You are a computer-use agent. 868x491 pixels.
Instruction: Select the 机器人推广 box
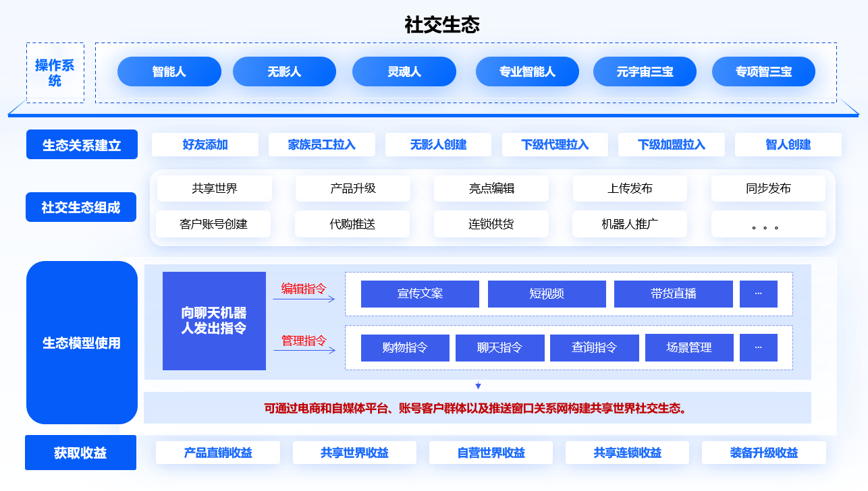[629, 224]
